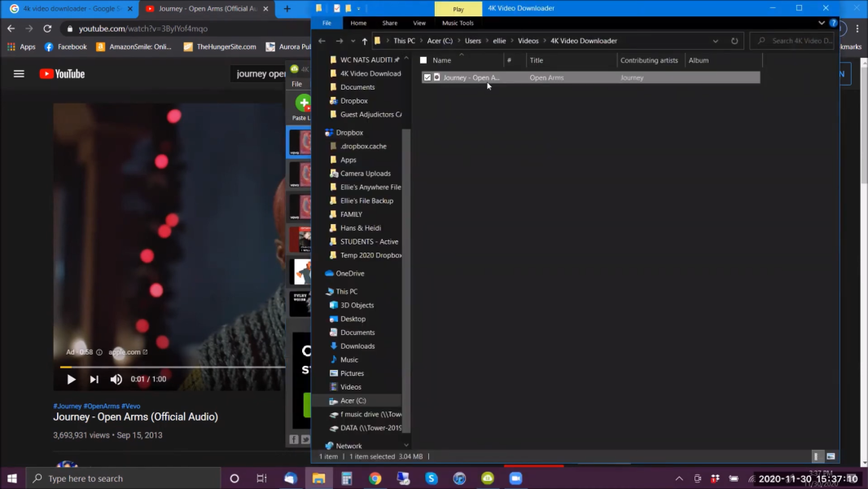Click the YouTube logo

pyautogui.click(x=62, y=73)
